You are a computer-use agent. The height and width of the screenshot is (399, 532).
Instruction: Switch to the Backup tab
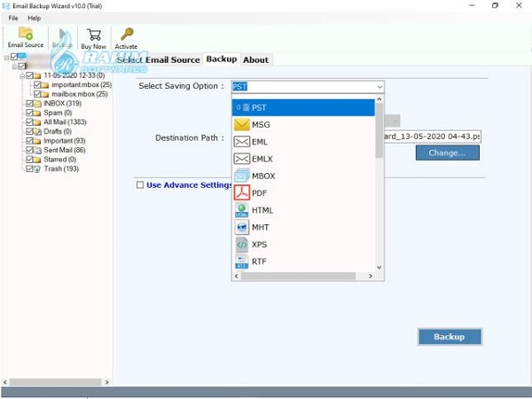click(x=222, y=59)
